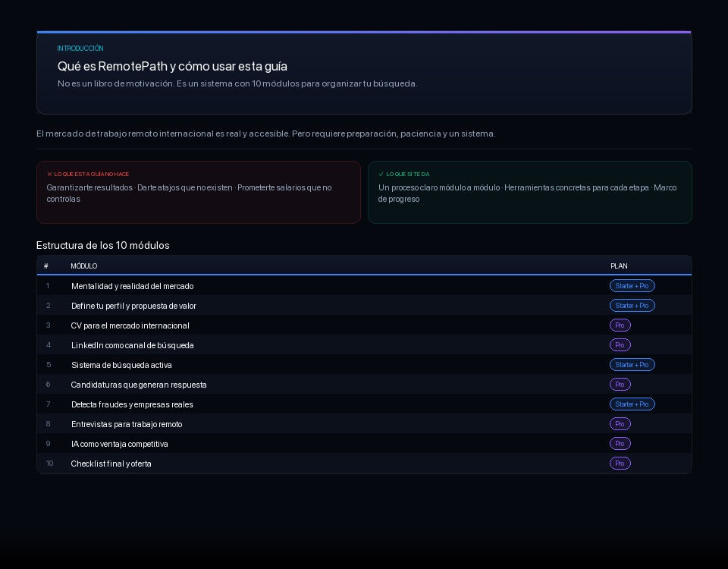Select the Starter + Pro badge for module 1

632,286
